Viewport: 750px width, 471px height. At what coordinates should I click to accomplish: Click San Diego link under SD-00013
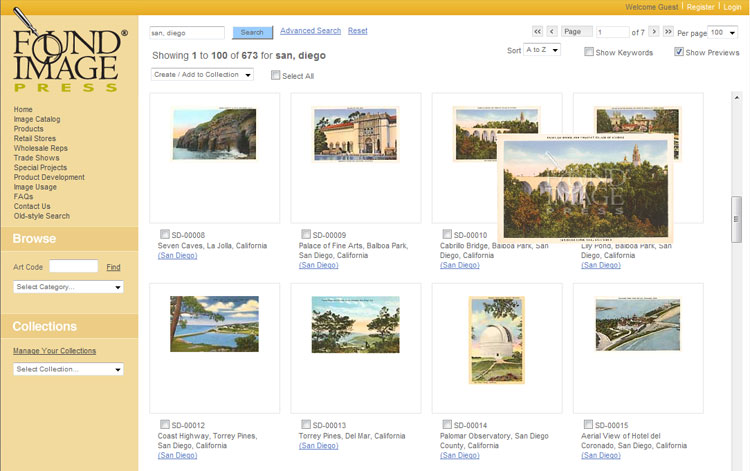(x=319, y=446)
